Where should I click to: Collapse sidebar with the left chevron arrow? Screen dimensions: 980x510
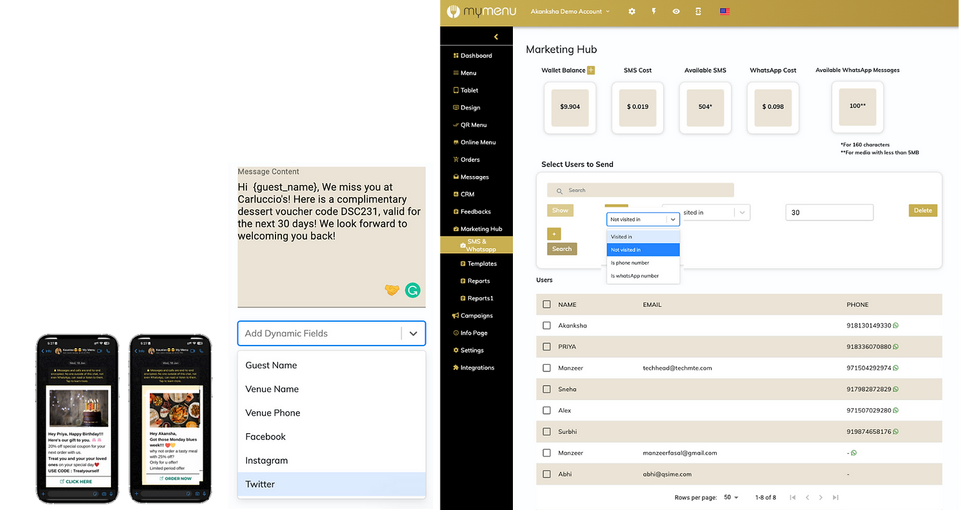tap(495, 37)
